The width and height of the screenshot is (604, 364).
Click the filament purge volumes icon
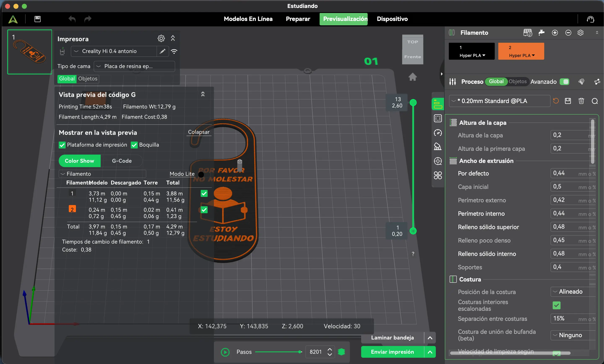pyautogui.click(x=542, y=32)
